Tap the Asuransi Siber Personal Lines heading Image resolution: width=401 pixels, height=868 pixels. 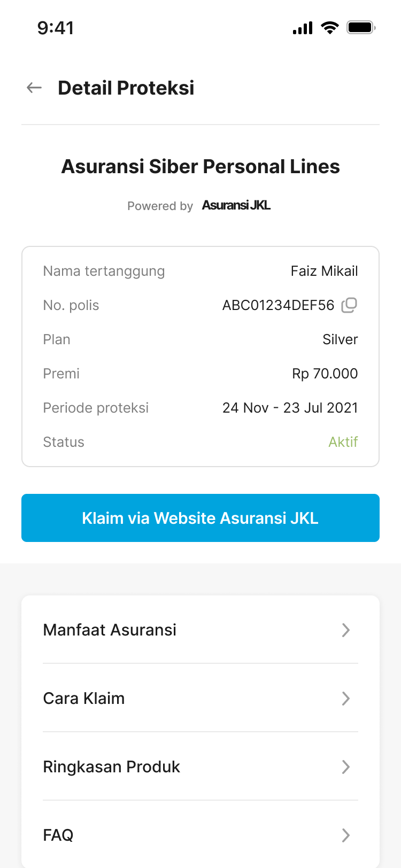point(200,167)
